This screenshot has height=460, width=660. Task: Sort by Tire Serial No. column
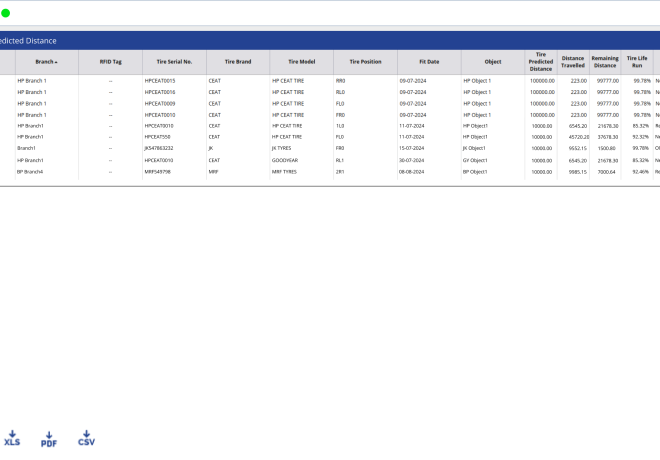[x=173, y=61]
